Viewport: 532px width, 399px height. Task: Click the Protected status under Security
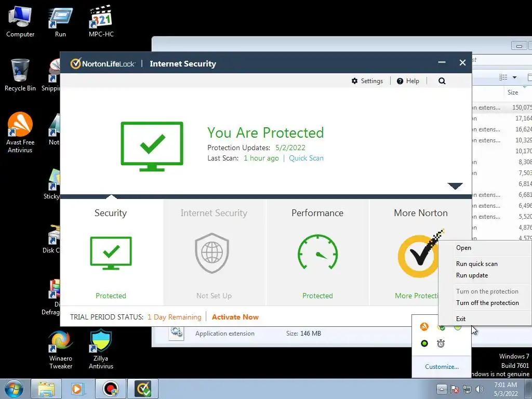click(111, 296)
